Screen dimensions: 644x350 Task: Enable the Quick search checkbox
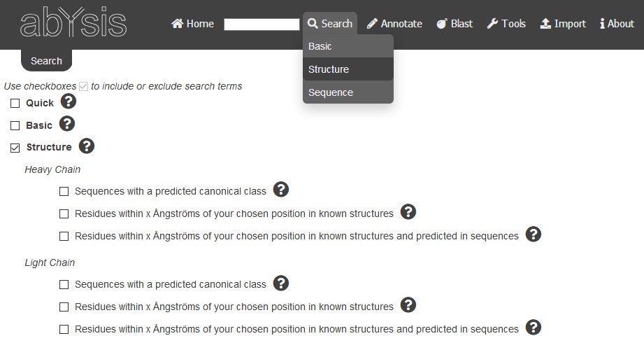click(x=15, y=103)
